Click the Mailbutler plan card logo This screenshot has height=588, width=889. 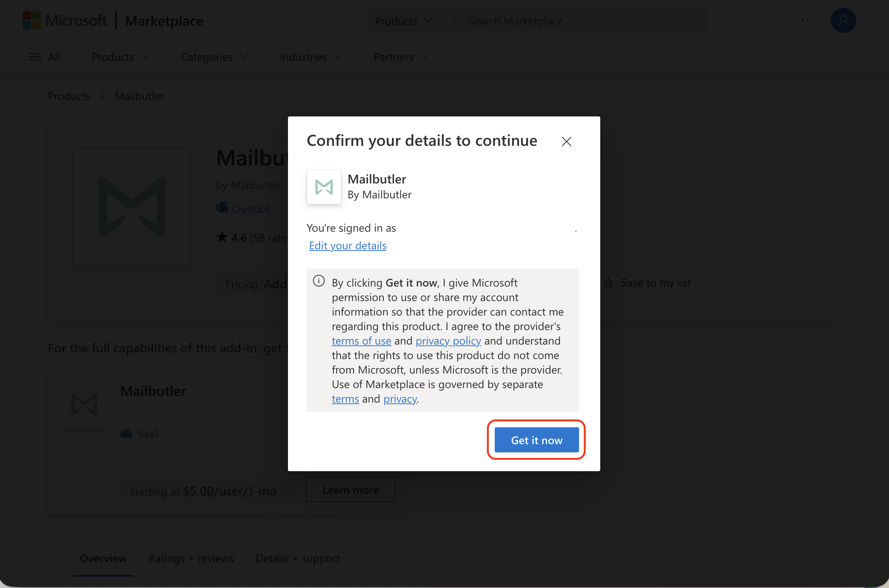point(84,404)
